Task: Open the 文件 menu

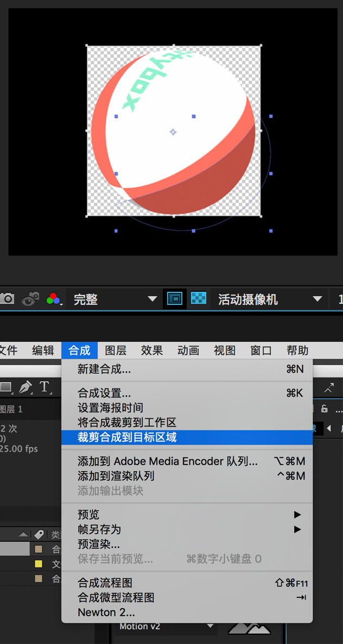Action: (8, 351)
